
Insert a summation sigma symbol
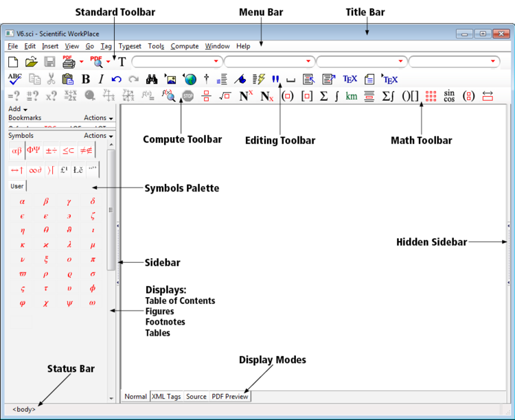(323, 96)
